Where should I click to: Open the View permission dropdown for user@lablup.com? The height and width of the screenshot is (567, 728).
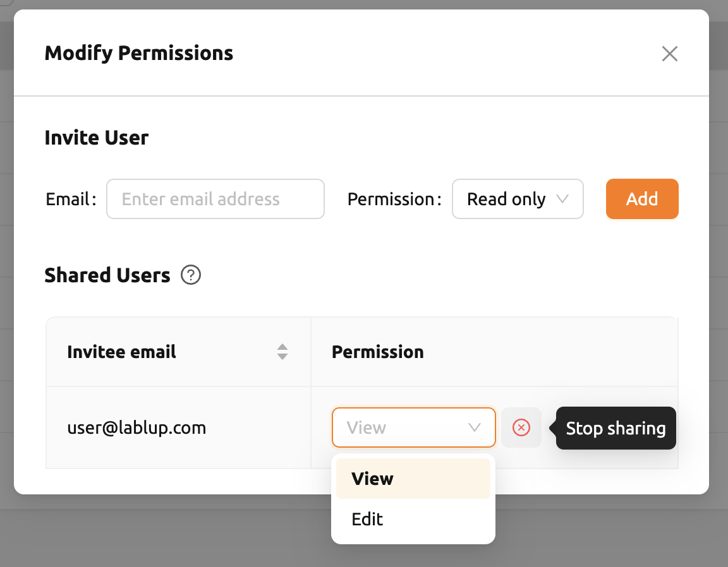point(414,427)
